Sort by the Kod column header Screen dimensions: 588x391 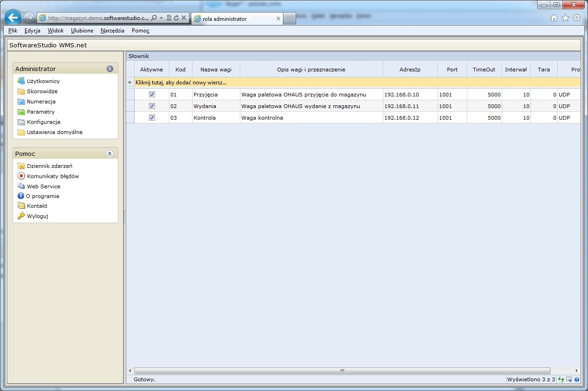point(181,70)
